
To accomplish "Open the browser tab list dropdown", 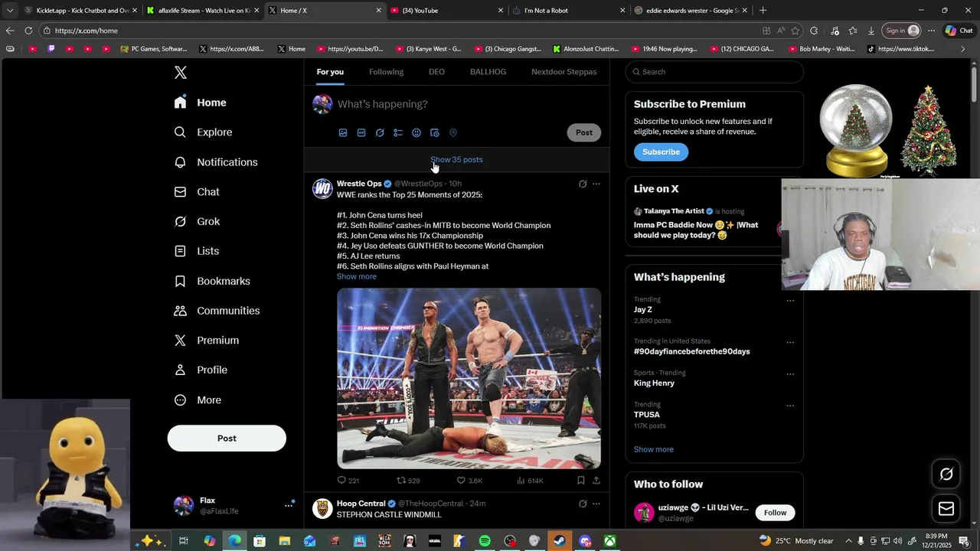I will [x=9, y=11].
